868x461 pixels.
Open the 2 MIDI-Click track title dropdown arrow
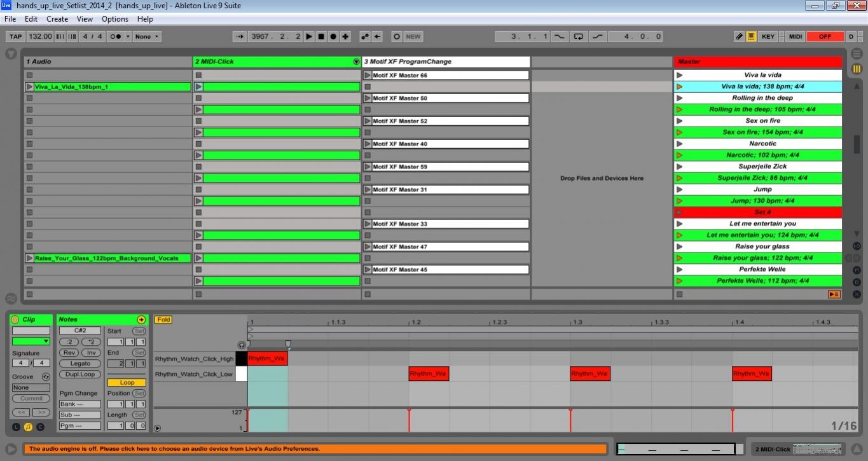(356, 62)
